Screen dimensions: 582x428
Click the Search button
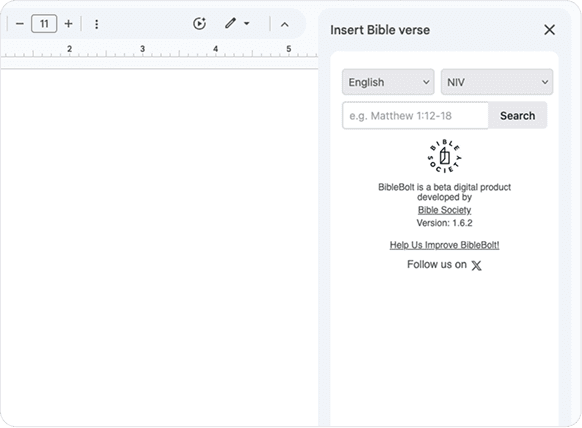tap(517, 116)
